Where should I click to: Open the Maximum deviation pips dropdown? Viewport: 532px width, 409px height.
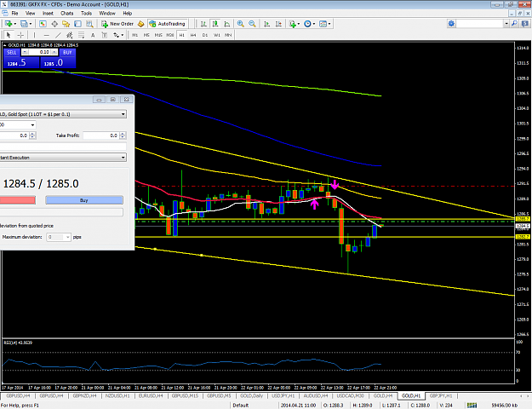67,237
